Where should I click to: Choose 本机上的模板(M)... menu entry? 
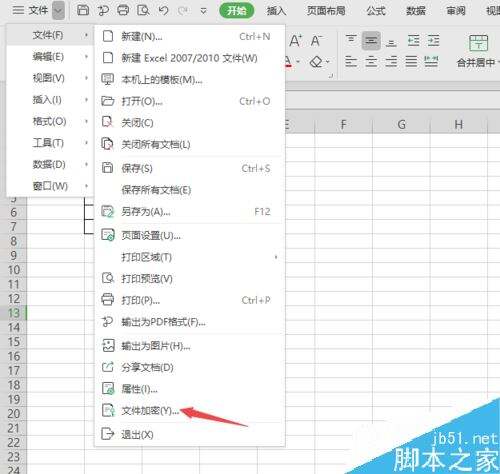[x=190, y=79]
